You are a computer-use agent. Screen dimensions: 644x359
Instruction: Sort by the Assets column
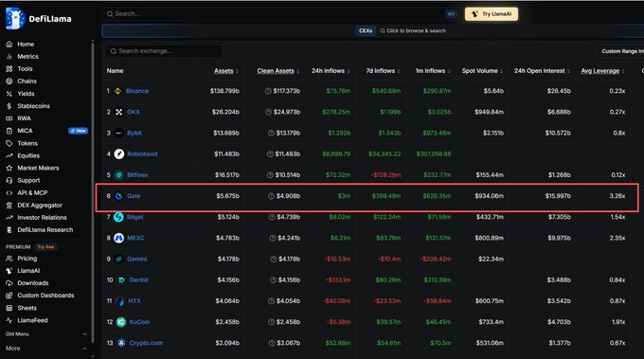click(226, 71)
